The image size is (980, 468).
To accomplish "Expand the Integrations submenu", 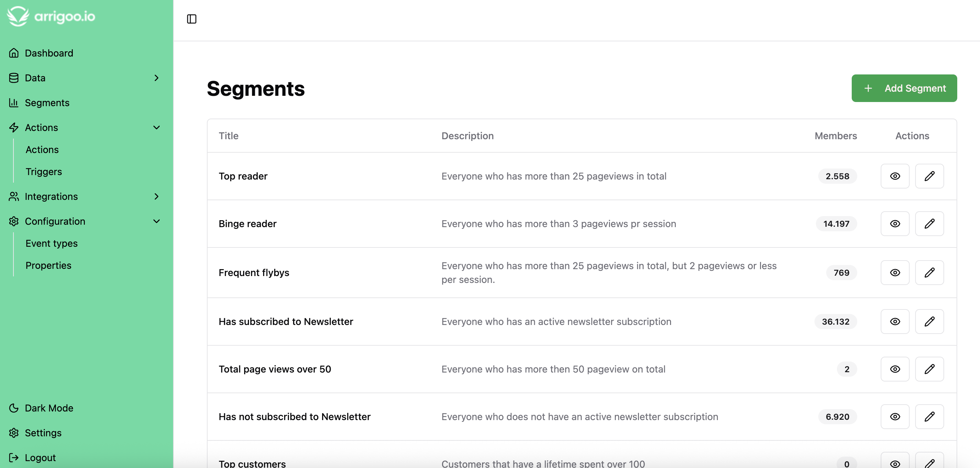I will tap(156, 196).
